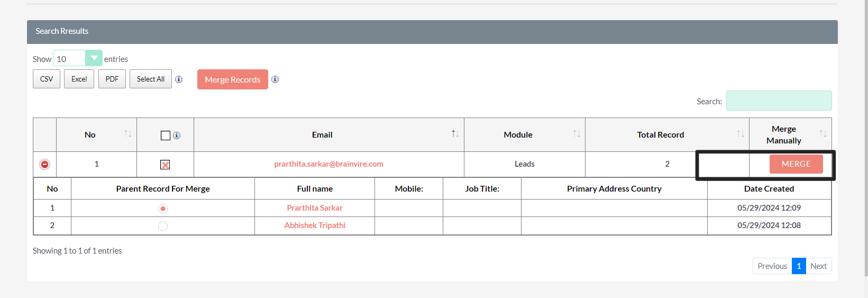Screen dimensions: 868x298
Task: Click info icon in checkbox column header
Action: click(x=177, y=136)
